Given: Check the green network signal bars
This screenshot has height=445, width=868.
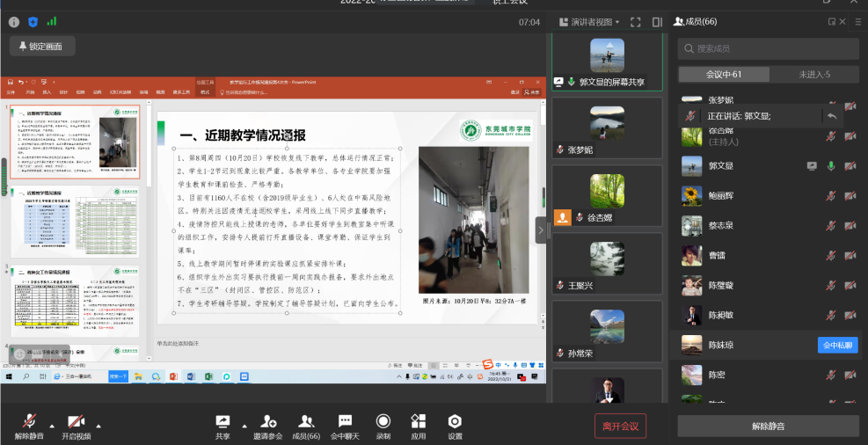Looking at the screenshot, I should pos(52,22).
